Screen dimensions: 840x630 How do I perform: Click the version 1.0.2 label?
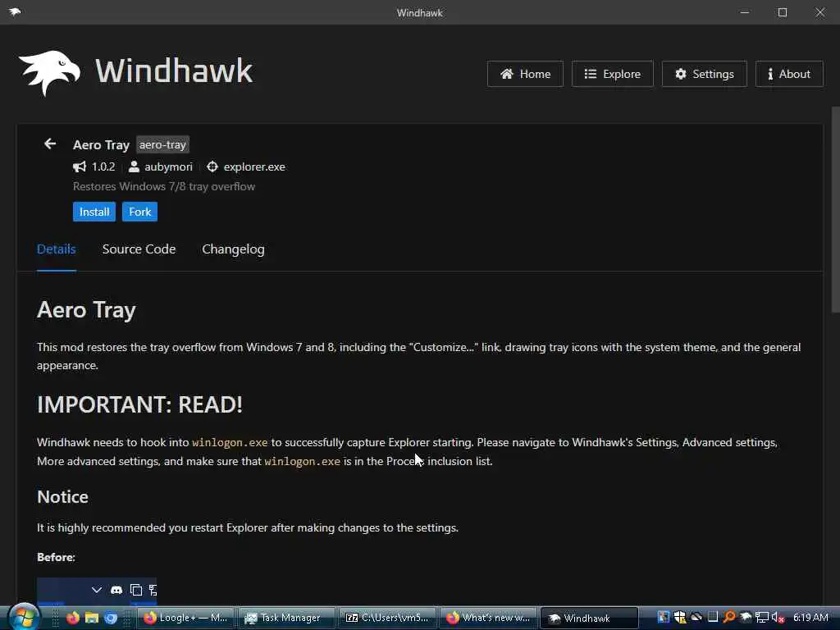103,167
